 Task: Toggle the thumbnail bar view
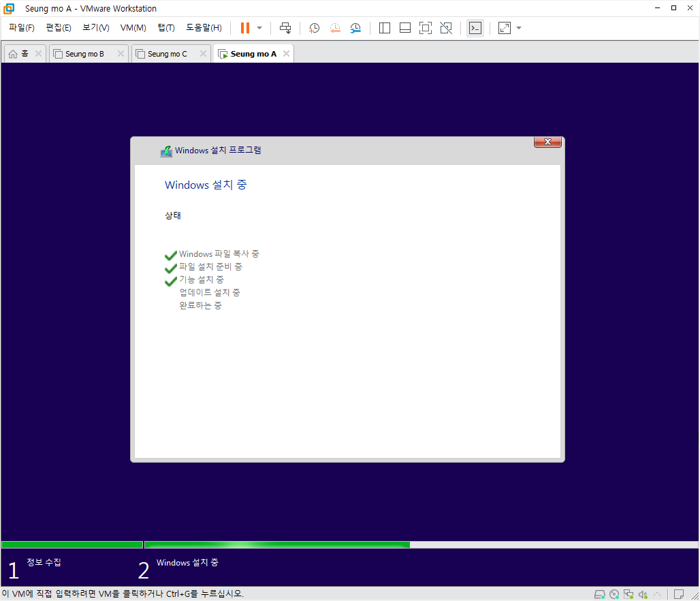click(x=405, y=28)
